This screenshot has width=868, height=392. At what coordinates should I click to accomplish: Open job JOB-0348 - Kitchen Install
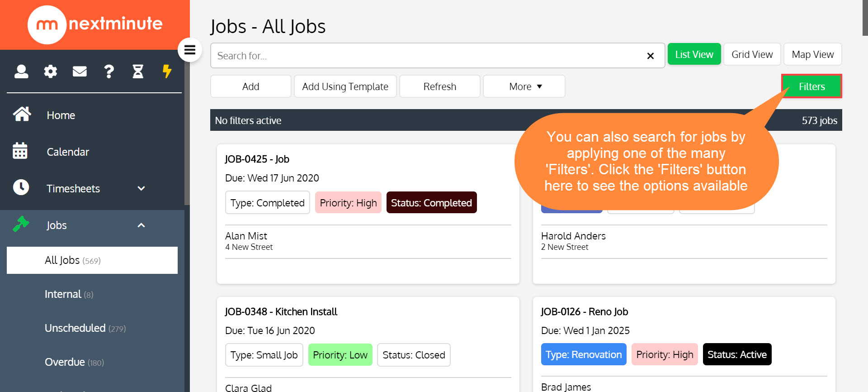point(281,311)
